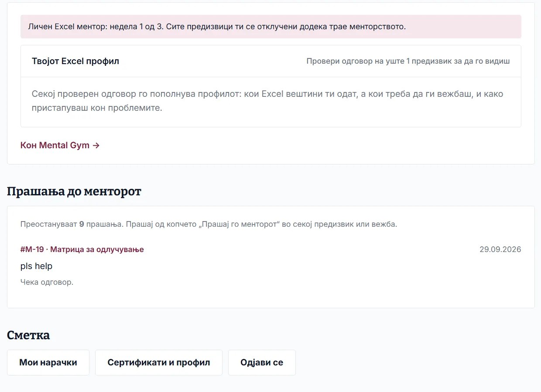
Task: Click the 'Прашања до менторот' heading
Action: pos(74,191)
